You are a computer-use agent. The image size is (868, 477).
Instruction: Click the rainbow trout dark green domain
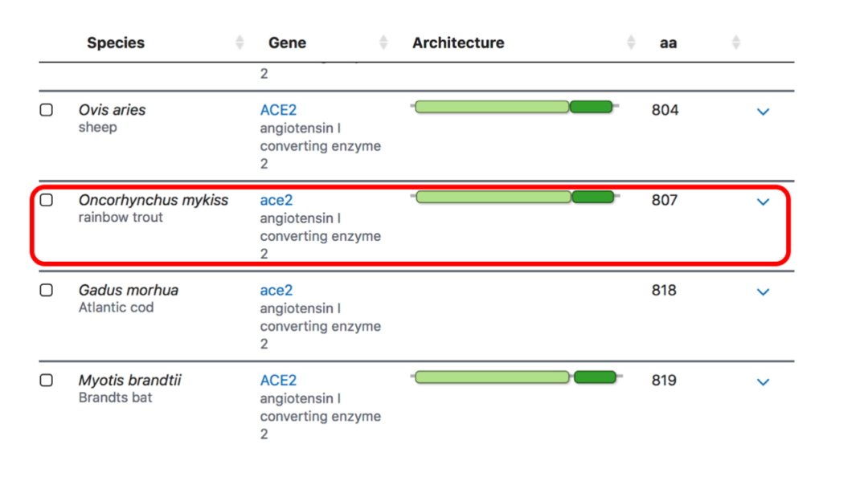[593, 197]
